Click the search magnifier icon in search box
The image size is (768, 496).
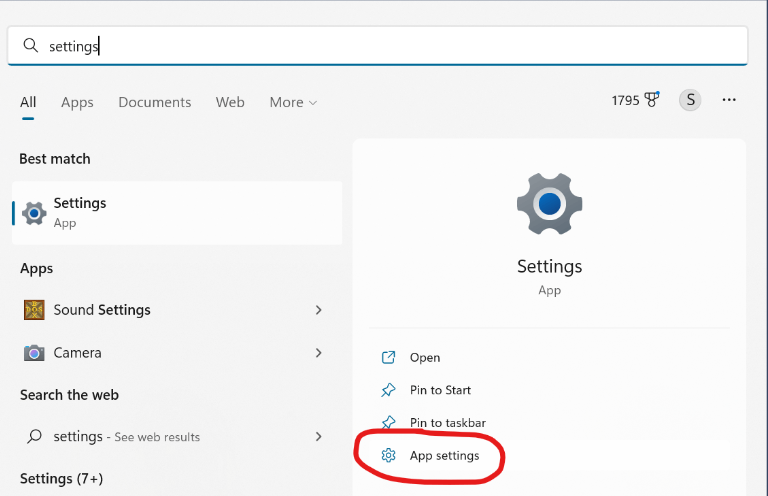tap(30, 46)
